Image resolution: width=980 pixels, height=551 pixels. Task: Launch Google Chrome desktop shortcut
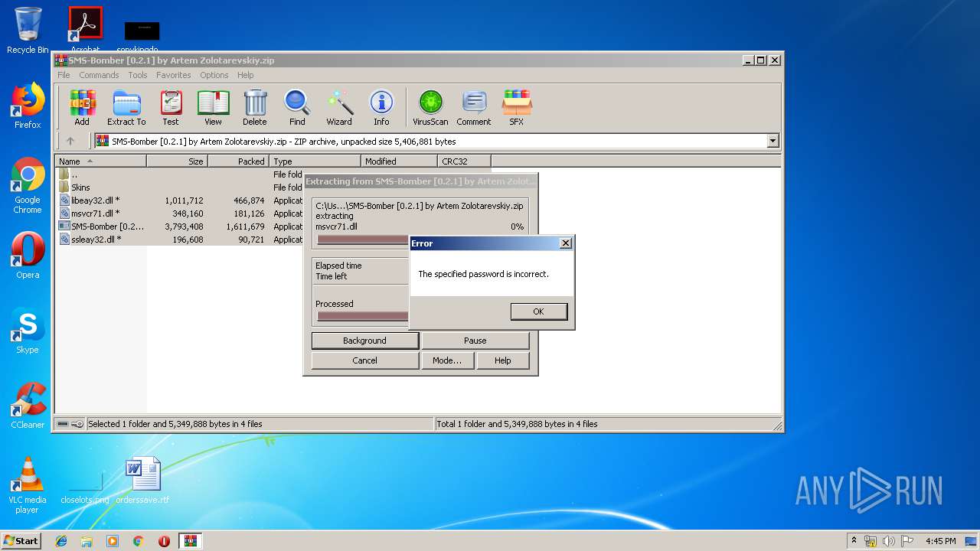click(x=28, y=185)
